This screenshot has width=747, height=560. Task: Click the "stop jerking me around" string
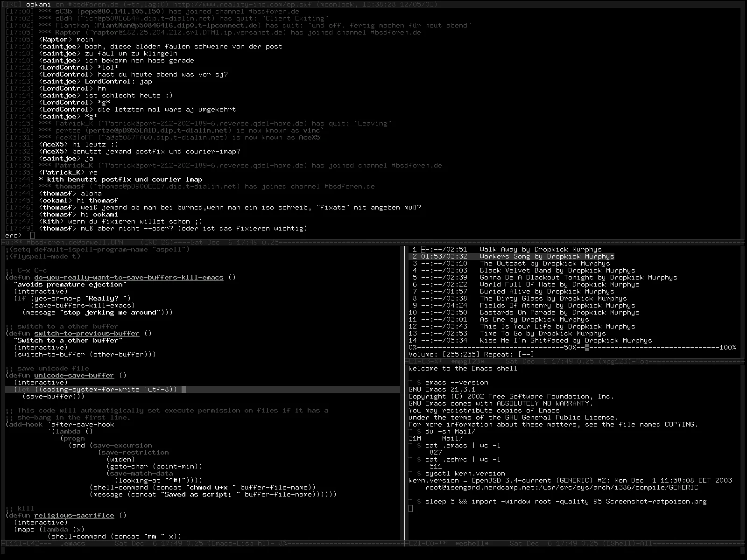[x=110, y=312]
